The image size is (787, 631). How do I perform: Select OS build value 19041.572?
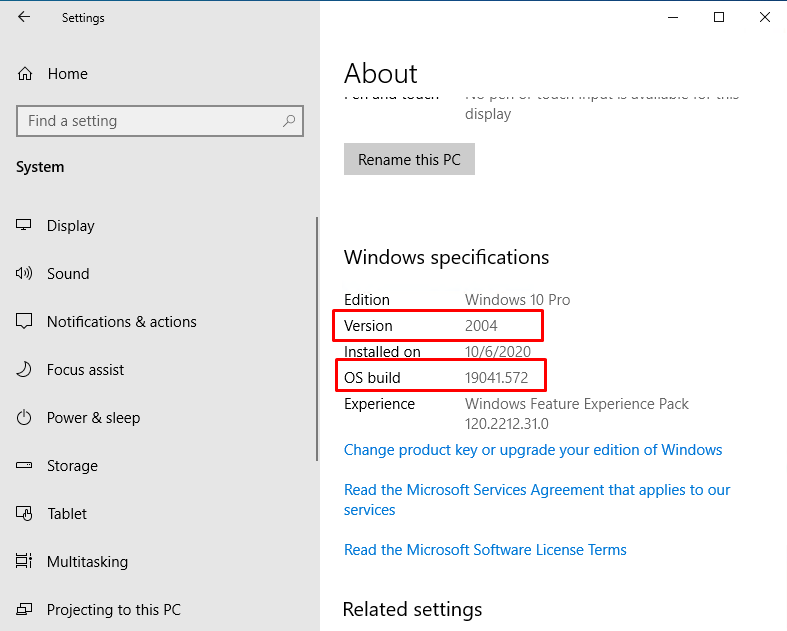click(x=496, y=377)
